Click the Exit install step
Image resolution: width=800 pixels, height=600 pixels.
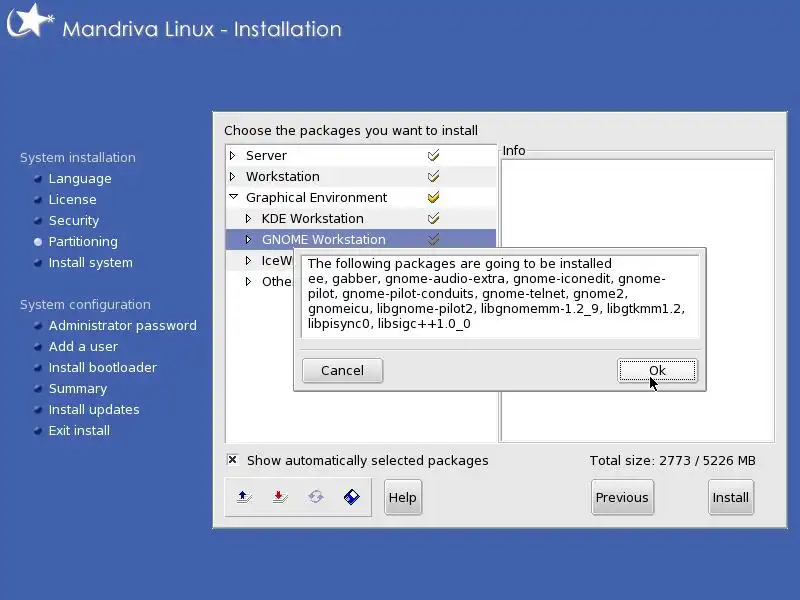click(79, 430)
